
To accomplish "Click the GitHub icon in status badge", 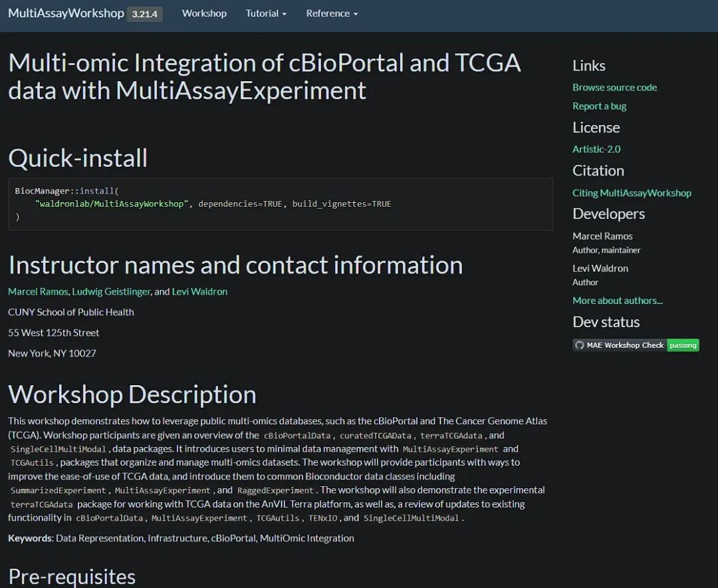I will [580, 345].
